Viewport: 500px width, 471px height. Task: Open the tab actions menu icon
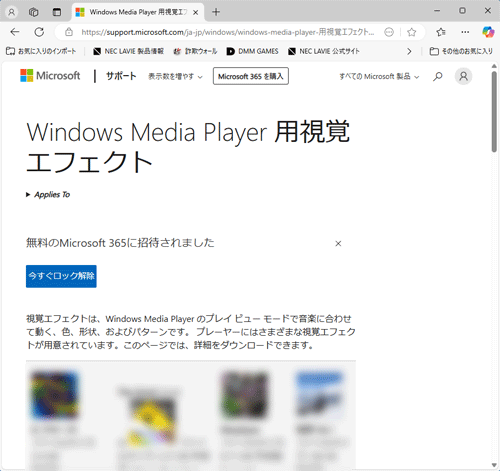(x=57, y=12)
